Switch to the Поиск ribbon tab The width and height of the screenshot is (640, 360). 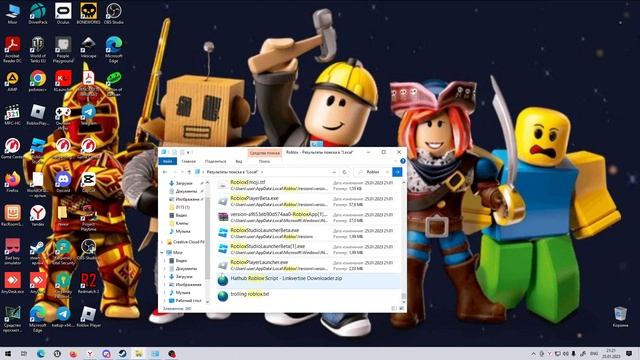264,162
